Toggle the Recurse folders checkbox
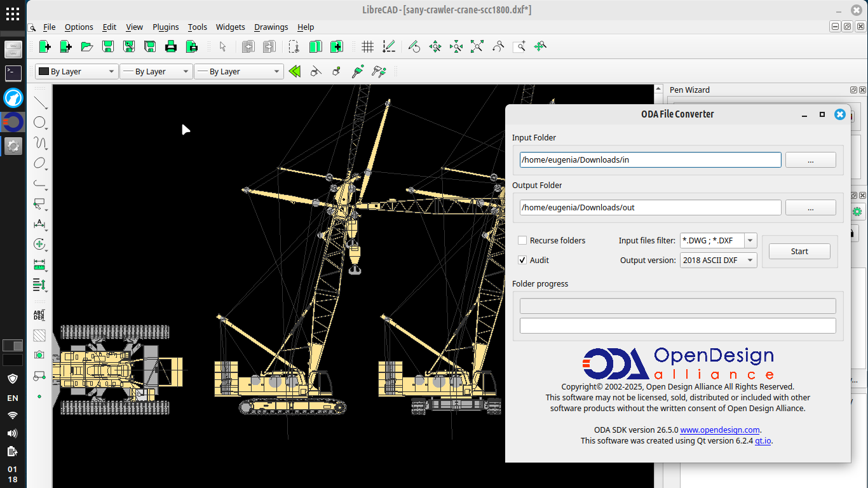The height and width of the screenshot is (488, 868). tap(522, 240)
